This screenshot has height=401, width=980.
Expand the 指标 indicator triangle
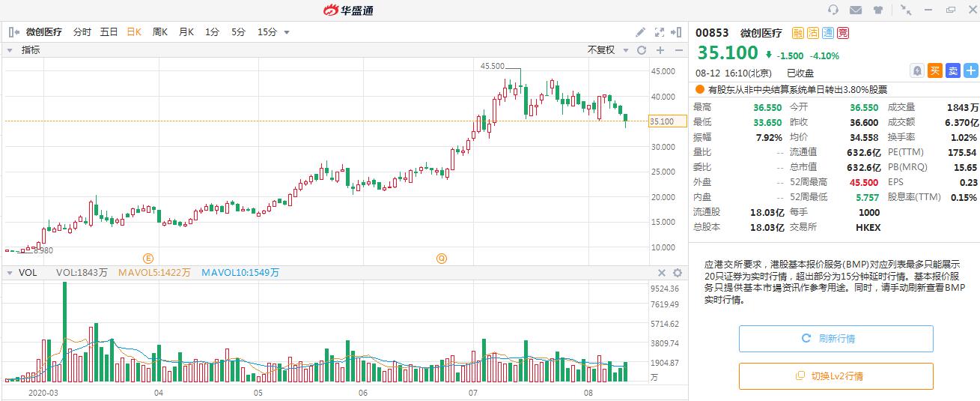click(x=10, y=50)
